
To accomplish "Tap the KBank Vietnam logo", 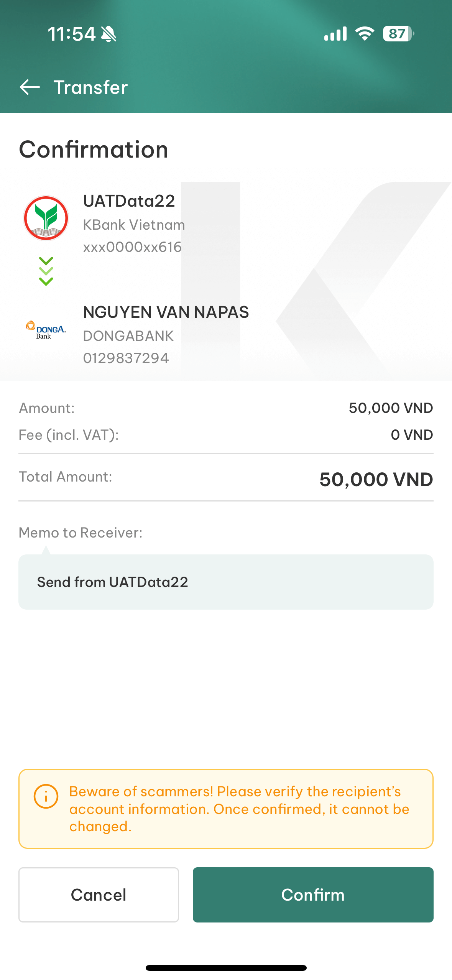I will 46,218.
